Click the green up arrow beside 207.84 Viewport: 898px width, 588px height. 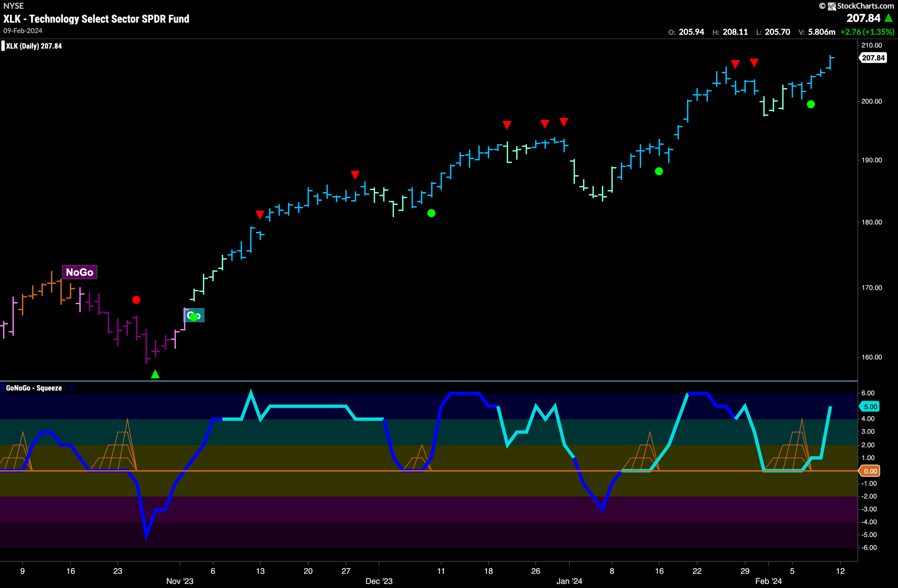coord(889,18)
